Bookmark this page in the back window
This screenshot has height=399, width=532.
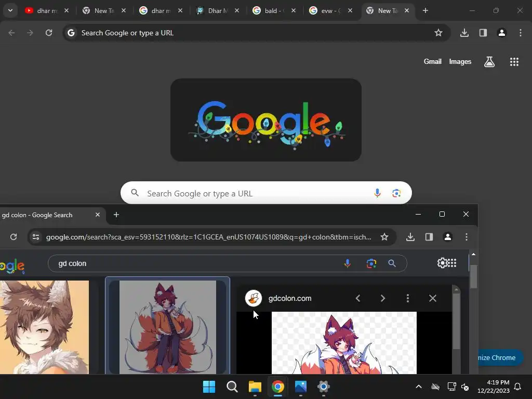(438, 33)
